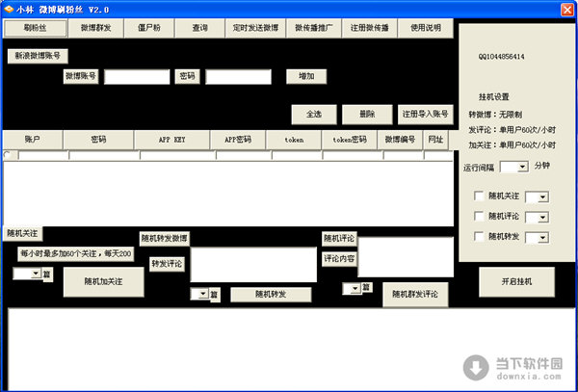
Task: Click inside the 转发评论 text box
Action: click(253, 265)
